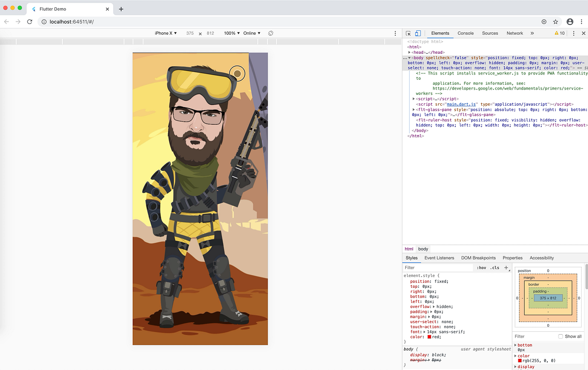588x370 pixels.
Task: Switch to the Network tab
Action: 515,33
